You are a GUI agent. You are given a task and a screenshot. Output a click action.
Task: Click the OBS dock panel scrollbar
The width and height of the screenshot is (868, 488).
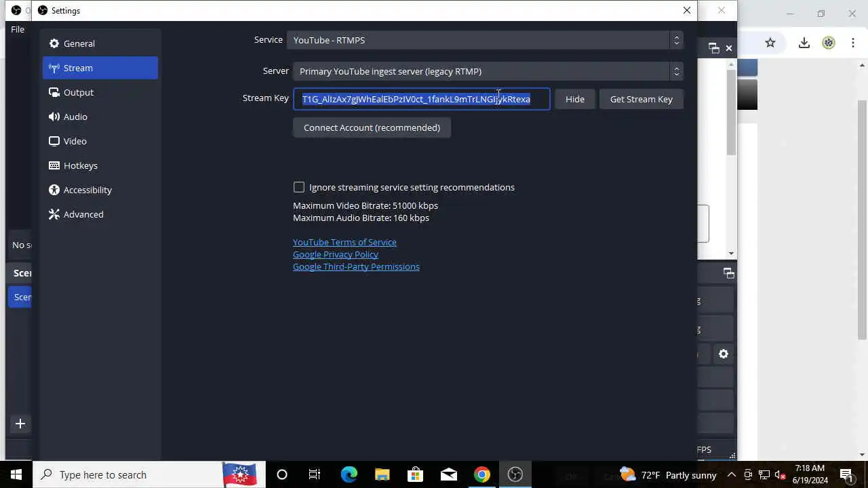(x=731, y=113)
